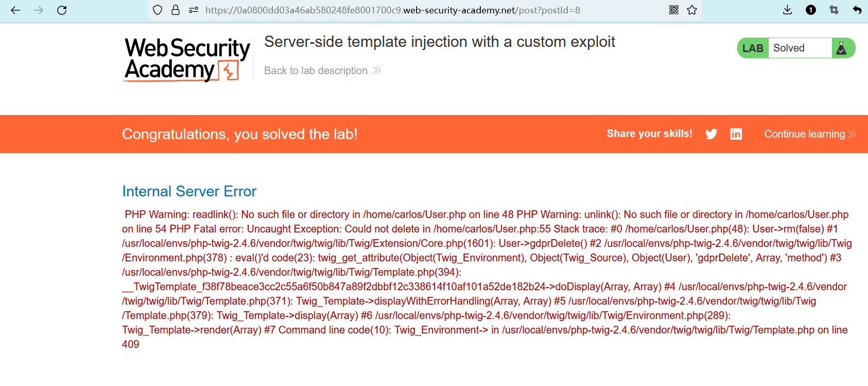
Task: Click the site security padlock icon
Action: (176, 10)
